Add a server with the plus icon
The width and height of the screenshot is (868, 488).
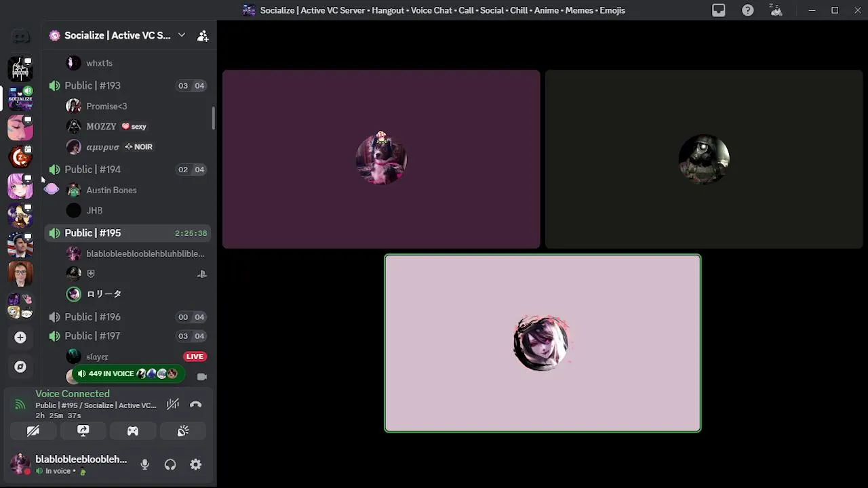[20, 338]
